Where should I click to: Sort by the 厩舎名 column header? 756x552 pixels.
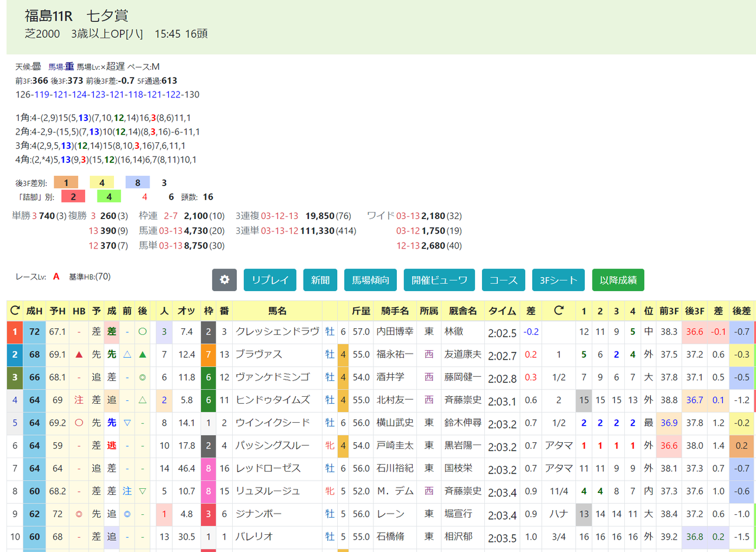[x=463, y=310]
